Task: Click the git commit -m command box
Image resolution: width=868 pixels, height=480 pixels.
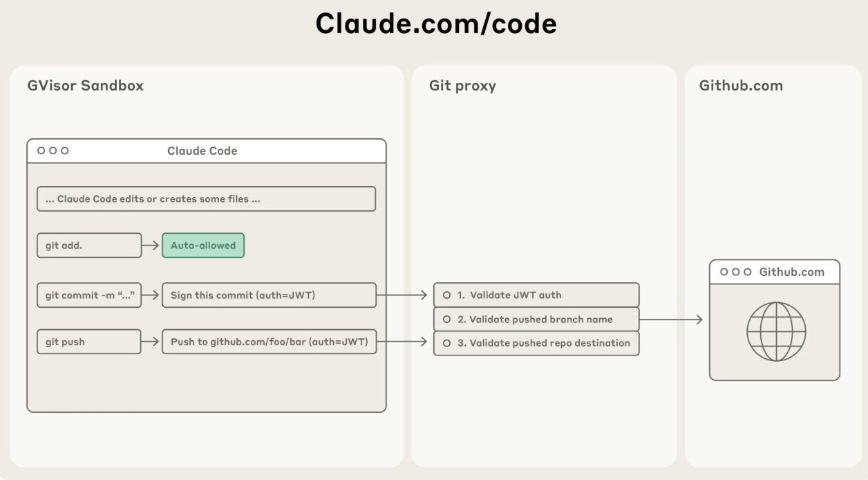Action: [x=89, y=295]
